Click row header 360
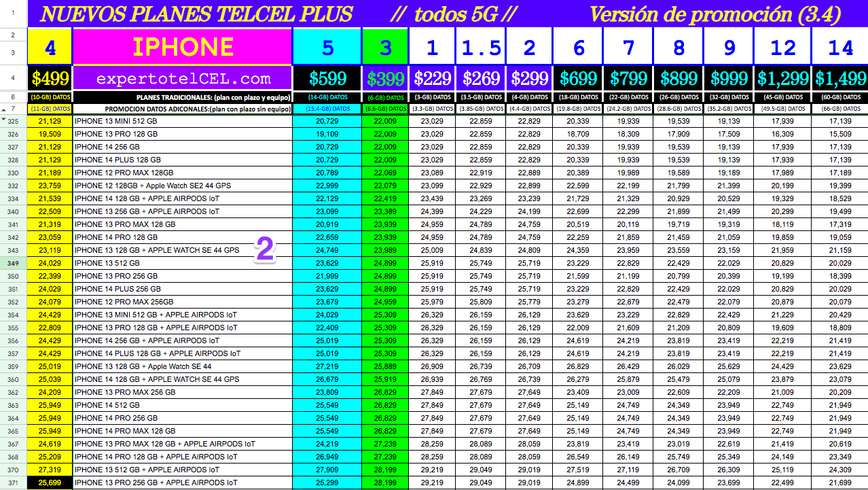This screenshot has height=490, width=868. (x=14, y=379)
